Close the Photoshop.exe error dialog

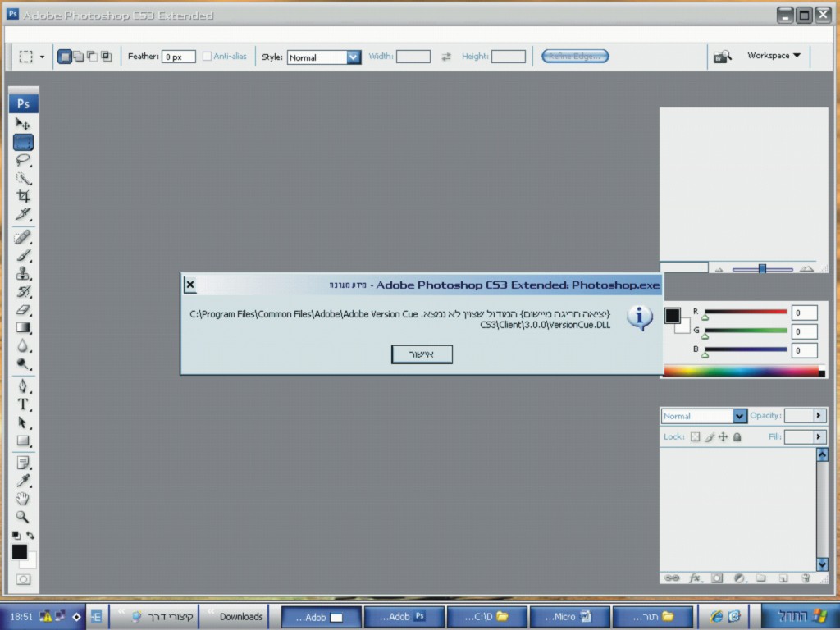190,285
